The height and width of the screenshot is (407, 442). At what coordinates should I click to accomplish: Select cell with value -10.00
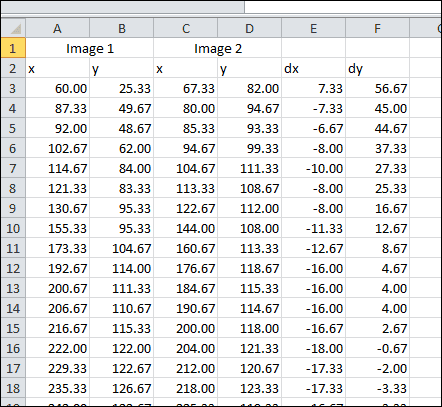pyautogui.click(x=314, y=168)
